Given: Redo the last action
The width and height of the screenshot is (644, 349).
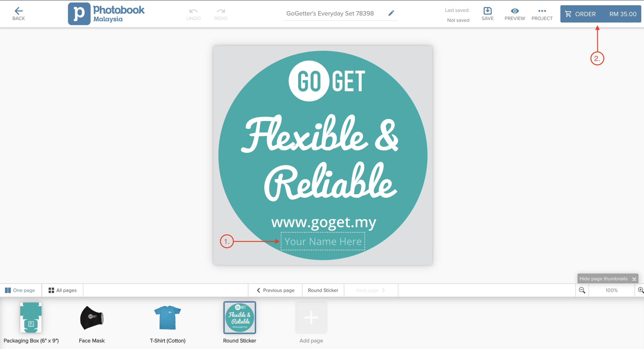Looking at the screenshot, I should pyautogui.click(x=220, y=14).
